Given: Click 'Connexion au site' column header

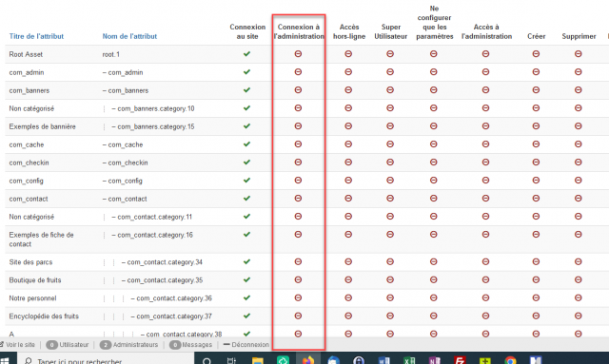Looking at the screenshot, I should (247, 31).
